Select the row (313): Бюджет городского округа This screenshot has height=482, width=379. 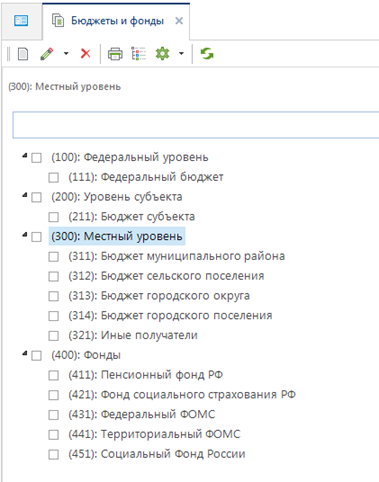(x=159, y=296)
